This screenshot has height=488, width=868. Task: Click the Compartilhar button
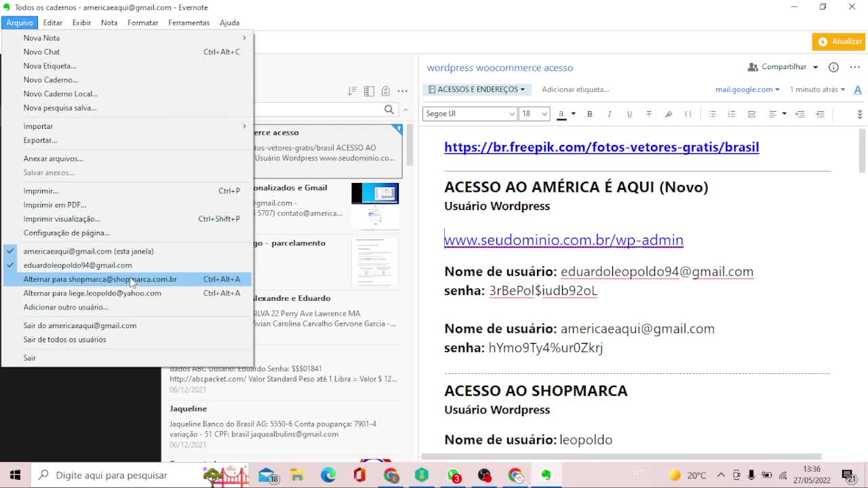pos(777,67)
